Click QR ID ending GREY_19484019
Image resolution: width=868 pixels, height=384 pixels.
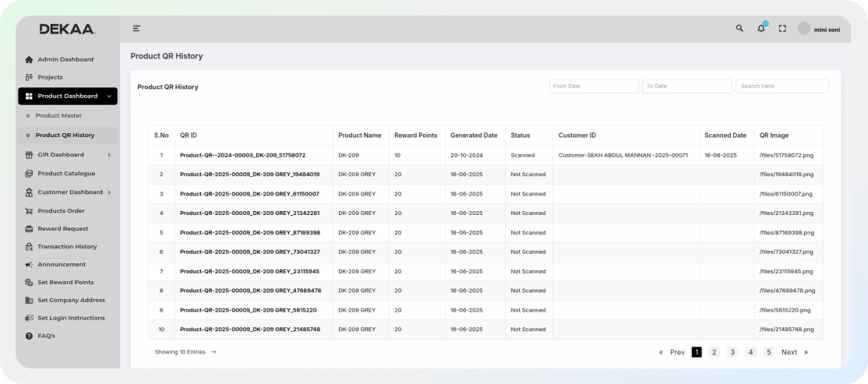[249, 174]
